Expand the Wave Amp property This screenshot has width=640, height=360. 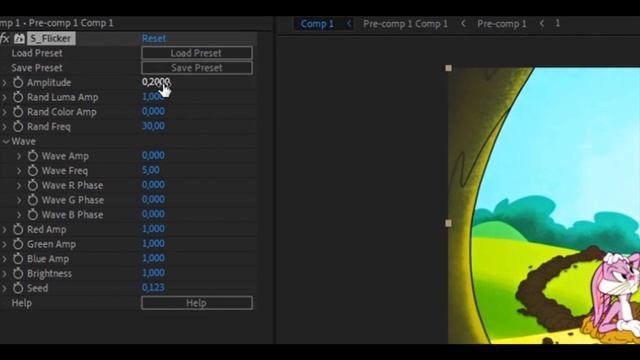(19, 156)
